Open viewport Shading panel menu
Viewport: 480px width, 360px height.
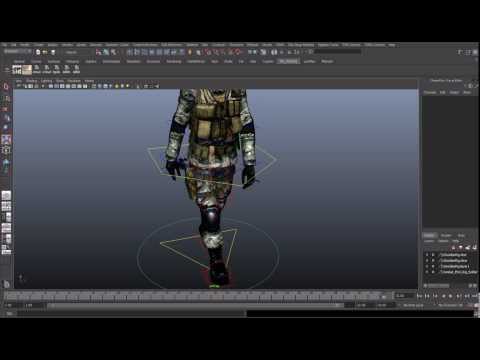coord(32,81)
